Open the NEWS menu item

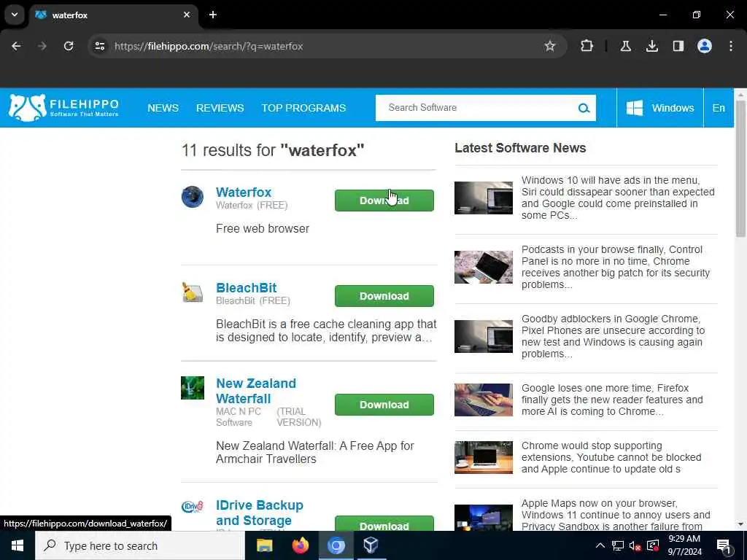[x=163, y=108]
